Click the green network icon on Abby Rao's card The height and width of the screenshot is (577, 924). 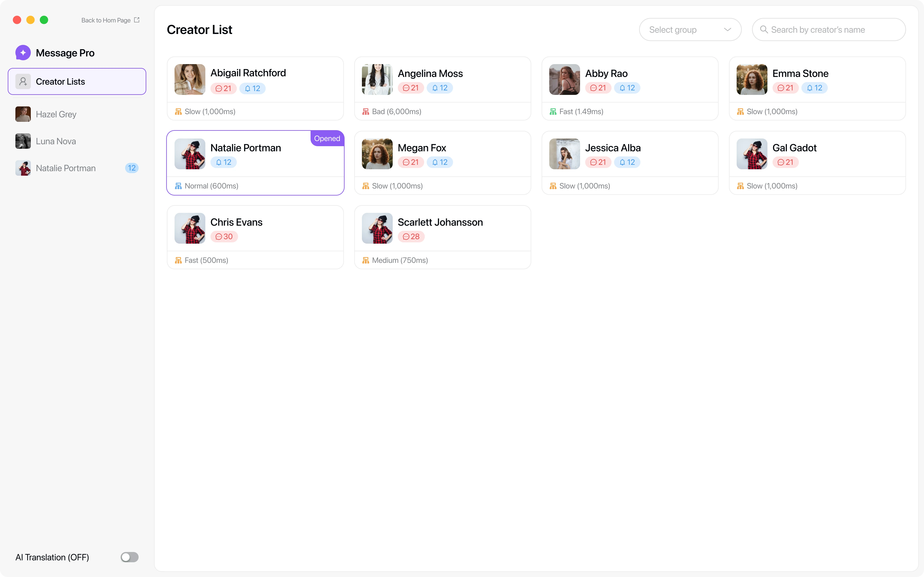coord(553,111)
